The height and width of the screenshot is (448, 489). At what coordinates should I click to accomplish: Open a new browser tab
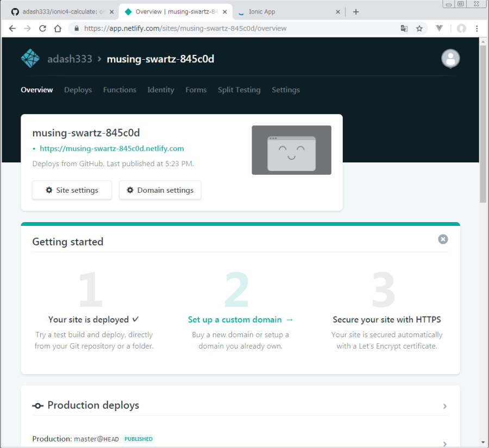click(x=356, y=11)
